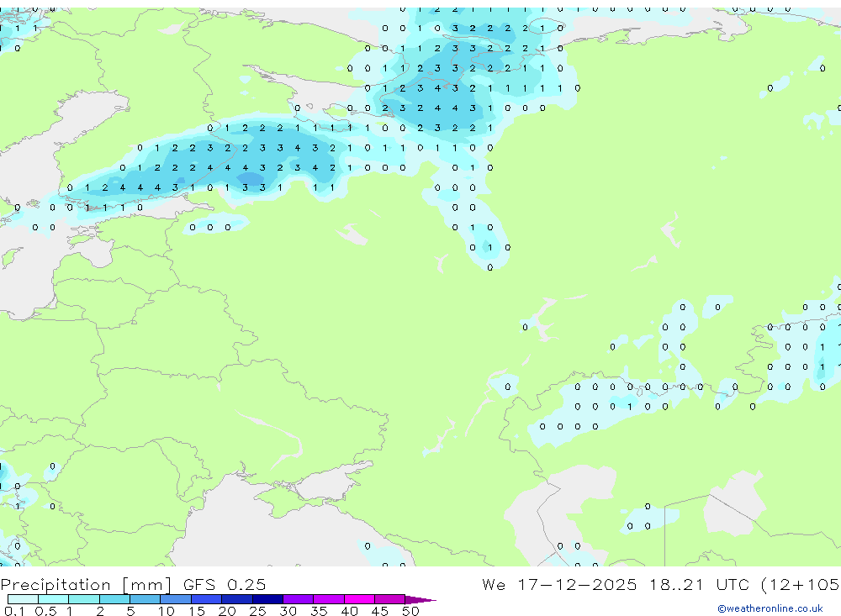Pick the 5–10 mm legend color swatch
This screenshot has height=616, width=841.
point(145,599)
